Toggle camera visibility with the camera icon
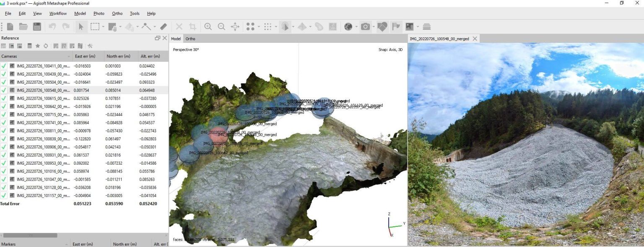This screenshot has height=247, width=644. 364,26
